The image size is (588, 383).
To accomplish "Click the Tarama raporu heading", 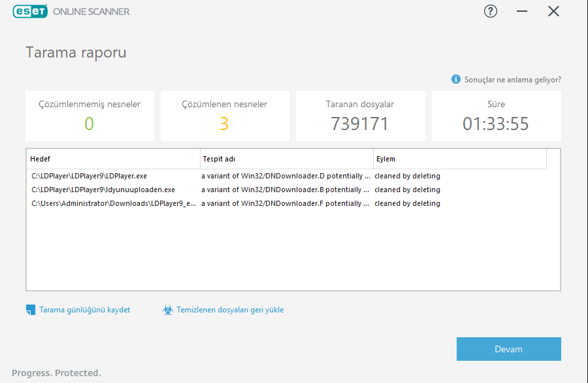I will click(x=76, y=52).
